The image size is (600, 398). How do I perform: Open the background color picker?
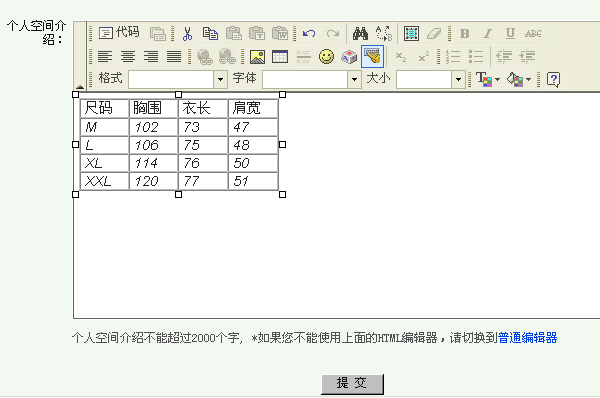click(518, 79)
